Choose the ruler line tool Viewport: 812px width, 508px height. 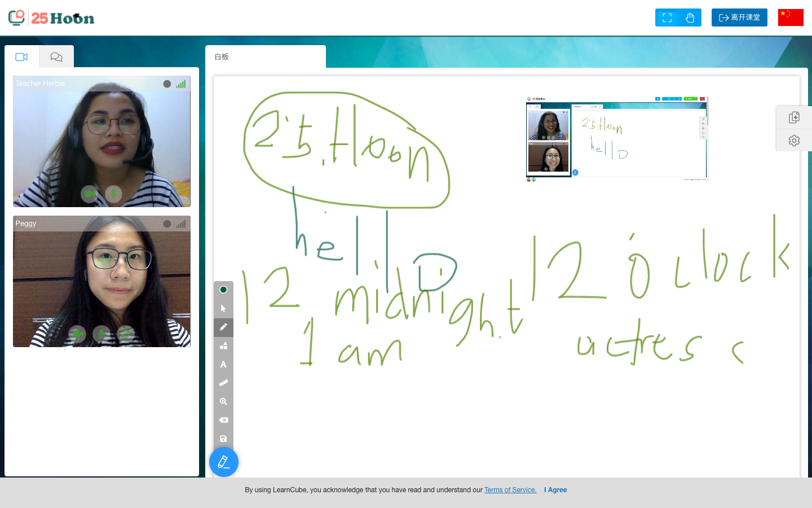pos(223,383)
